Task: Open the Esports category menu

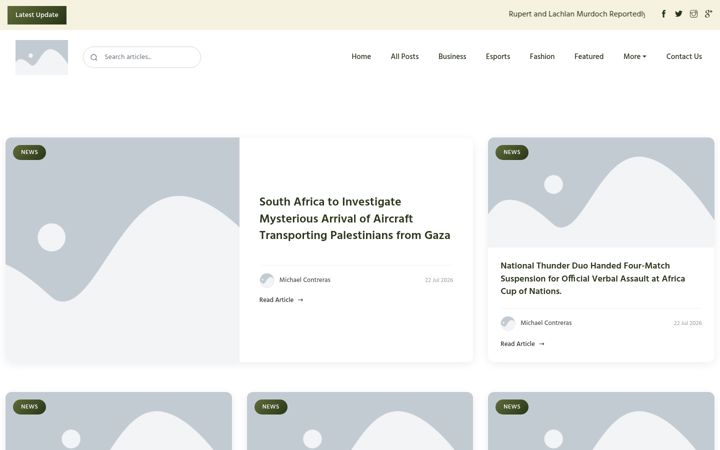Action: [498, 56]
